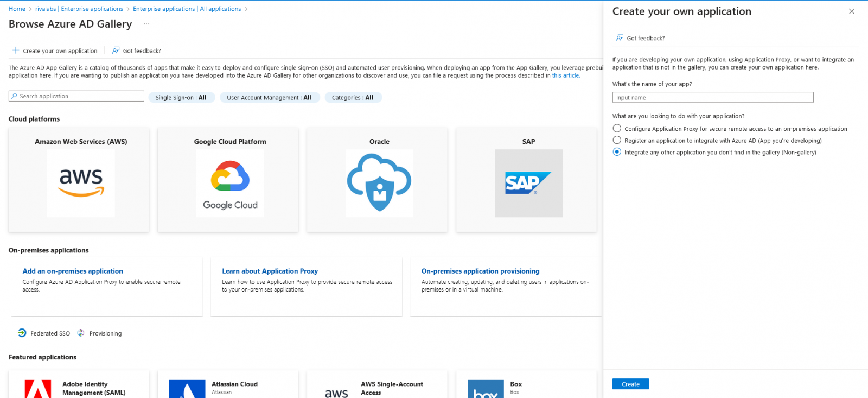The height and width of the screenshot is (398, 868).
Task: Open the Add an on-premises application link
Action: point(73,271)
